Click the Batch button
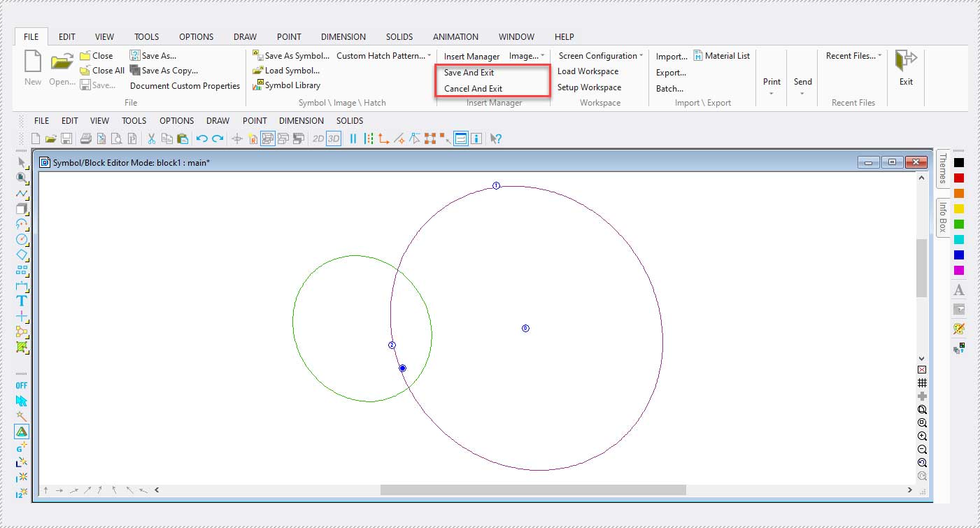This screenshot has width=980, height=528. pyautogui.click(x=670, y=89)
